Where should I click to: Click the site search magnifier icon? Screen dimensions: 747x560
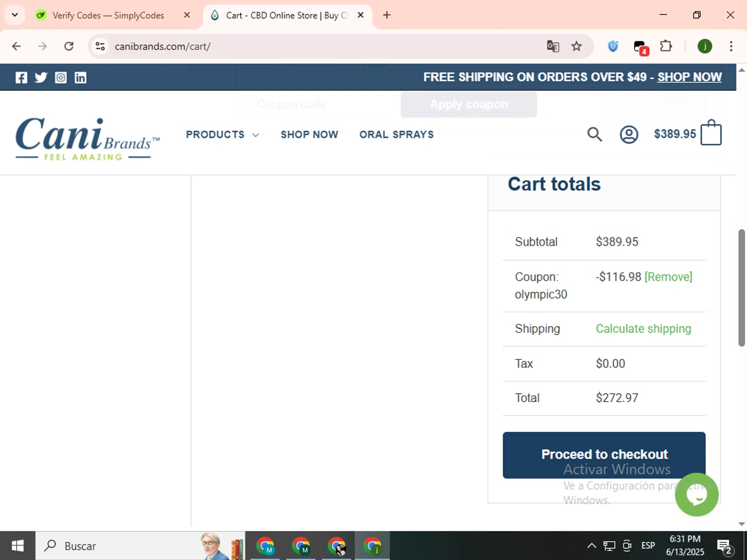click(594, 134)
